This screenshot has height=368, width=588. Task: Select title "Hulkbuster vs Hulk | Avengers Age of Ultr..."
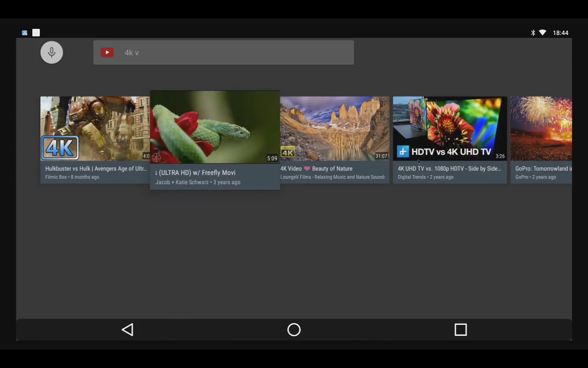point(96,169)
